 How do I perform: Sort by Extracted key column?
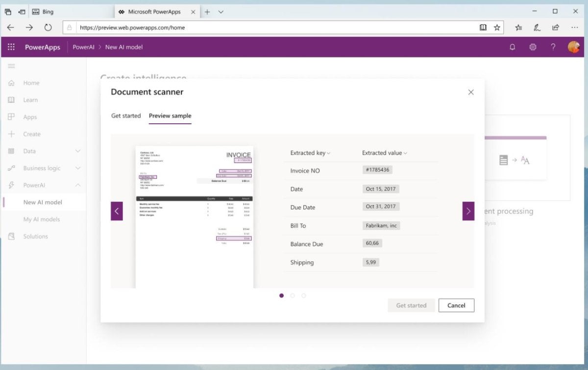310,153
